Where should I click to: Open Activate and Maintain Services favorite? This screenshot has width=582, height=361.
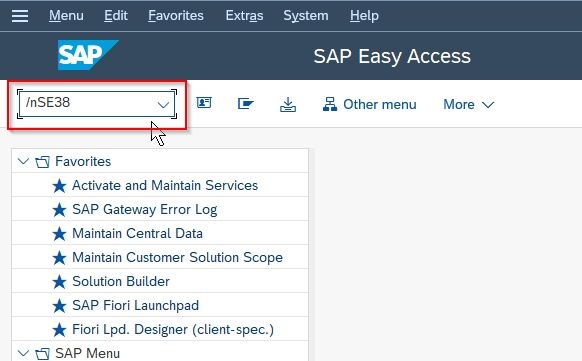(165, 185)
